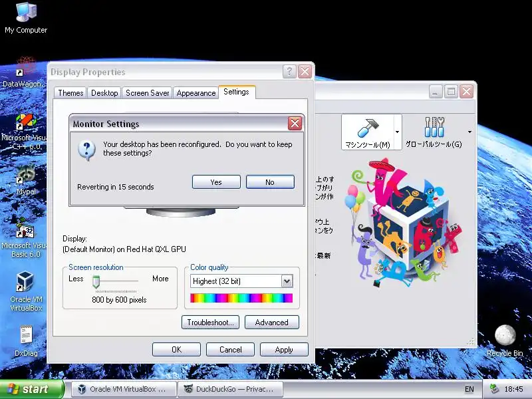This screenshot has height=399, width=532.
Task: Close the Monitor Settings dialog
Action: click(x=295, y=124)
